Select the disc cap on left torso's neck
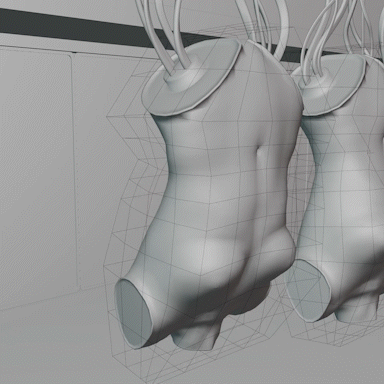 (192, 78)
